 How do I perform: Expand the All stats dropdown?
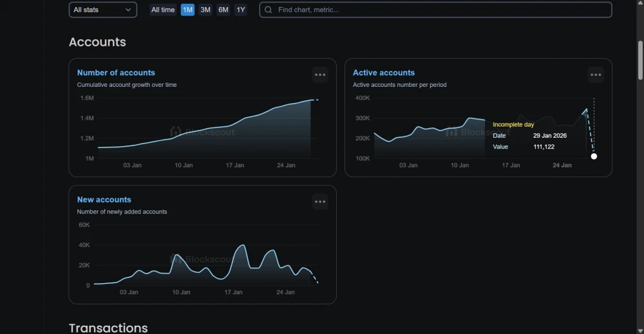[102, 10]
